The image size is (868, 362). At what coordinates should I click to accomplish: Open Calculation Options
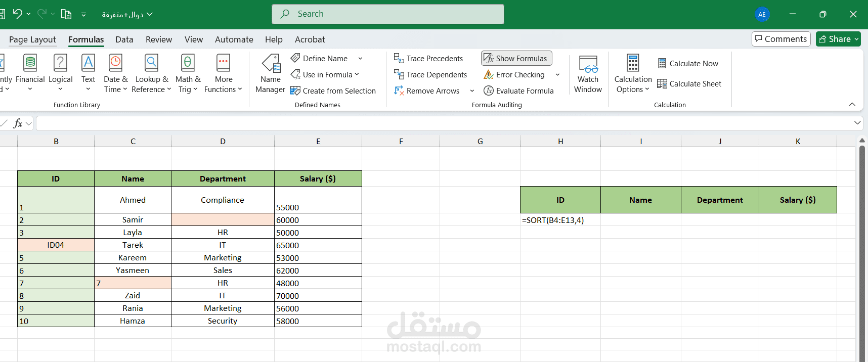(633, 74)
